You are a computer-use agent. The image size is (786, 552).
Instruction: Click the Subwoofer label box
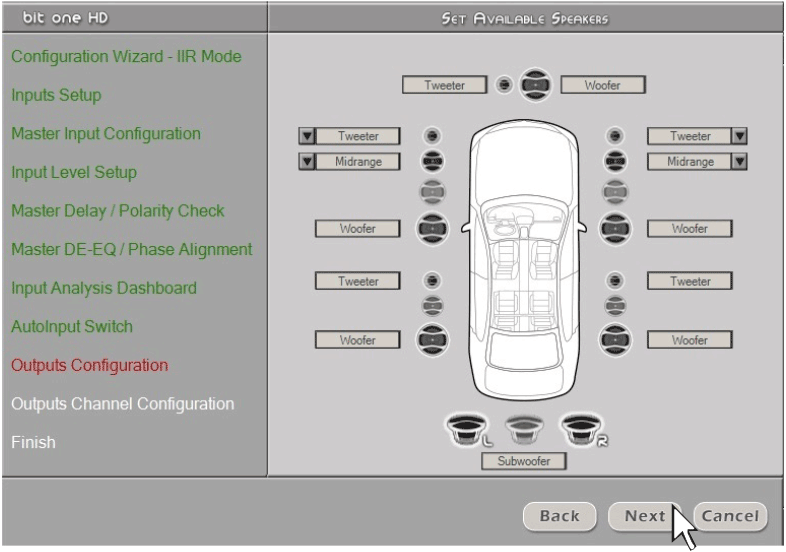click(x=524, y=461)
